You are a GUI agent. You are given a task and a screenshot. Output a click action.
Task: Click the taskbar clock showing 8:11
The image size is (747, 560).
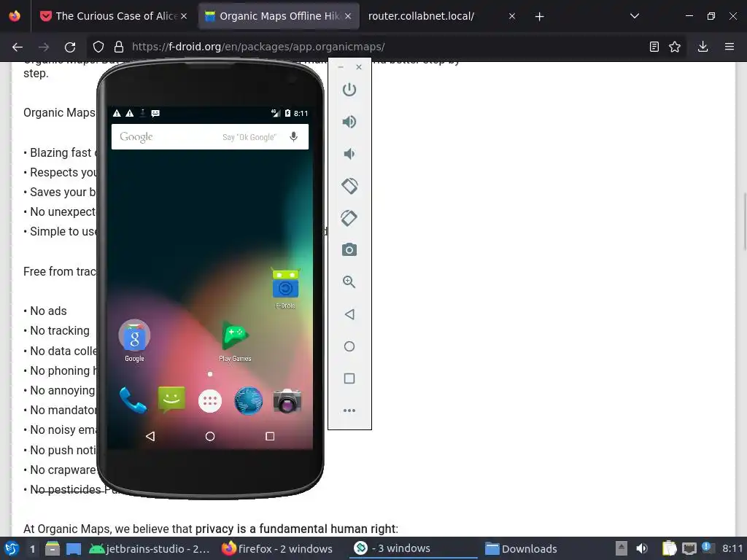[x=732, y=548]
